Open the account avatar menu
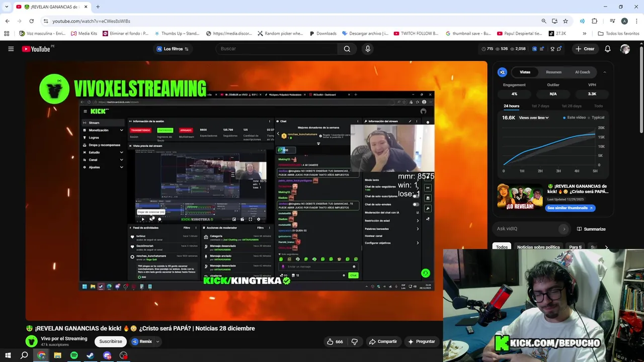Image resolution: width=644 pixels, height=362 pixels. [x=625, y=49]
